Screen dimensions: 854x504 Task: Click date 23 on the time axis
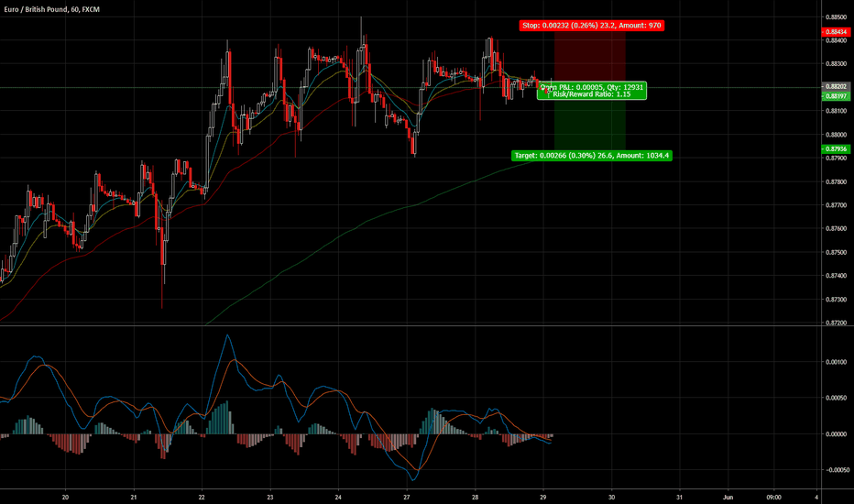(270, 497)
